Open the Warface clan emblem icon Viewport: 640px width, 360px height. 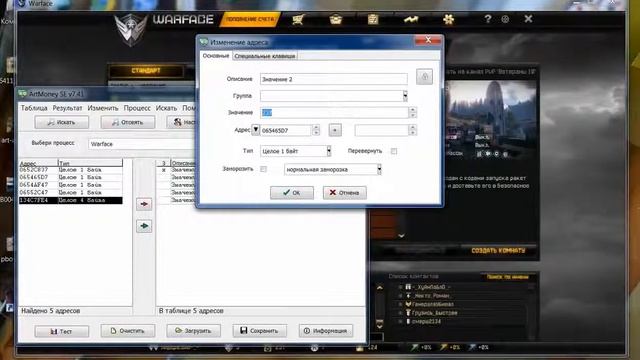pyautogui.click(x=448, y=19)
